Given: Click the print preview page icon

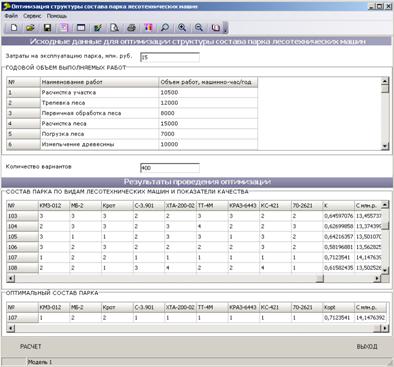Looking at the screenshot, I should click(115, 28).
